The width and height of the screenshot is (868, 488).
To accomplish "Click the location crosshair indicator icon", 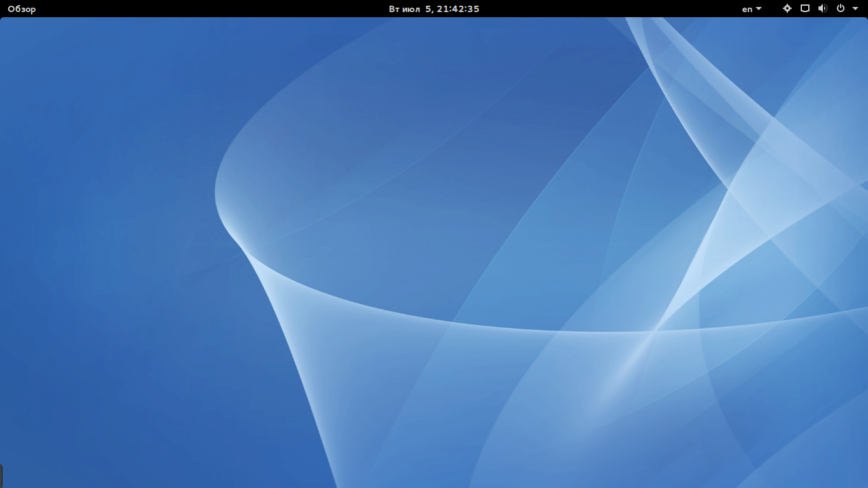I will click(x=787, y=8).
